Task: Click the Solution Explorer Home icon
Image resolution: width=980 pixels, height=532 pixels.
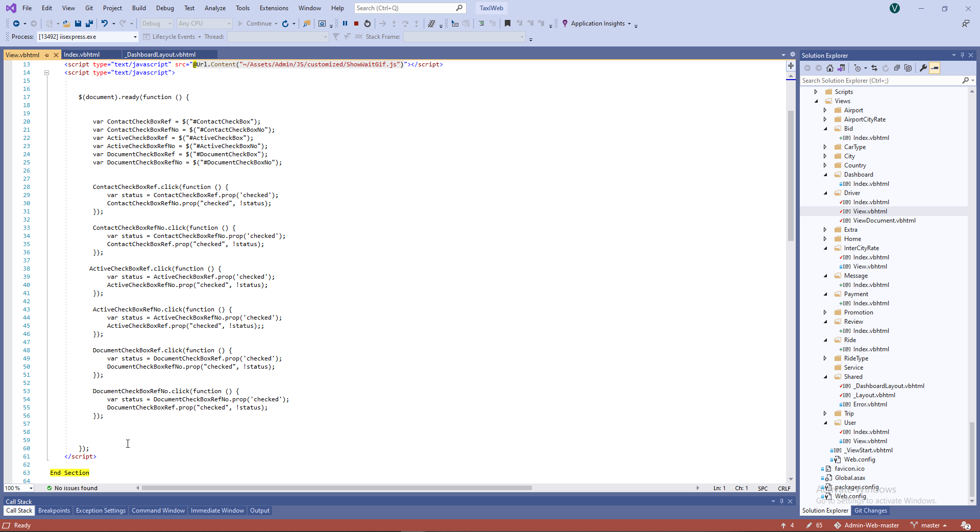Action: click(x=830, y=68)
